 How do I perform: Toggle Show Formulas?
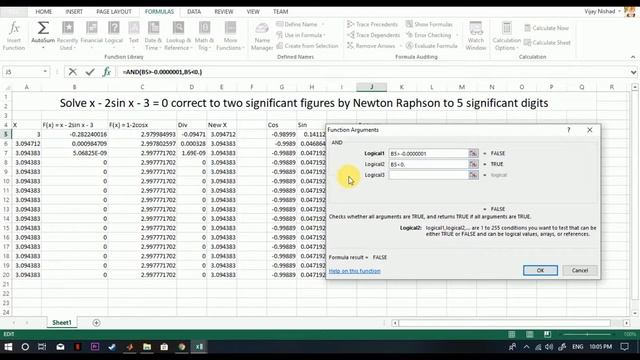429,24
